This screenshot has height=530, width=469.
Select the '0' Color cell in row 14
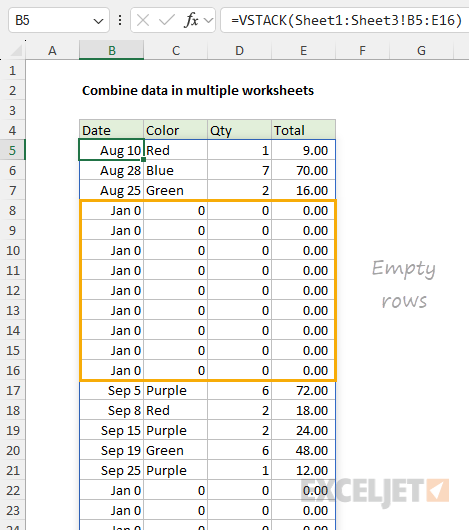pyautogui.click(x=175, y=330)
